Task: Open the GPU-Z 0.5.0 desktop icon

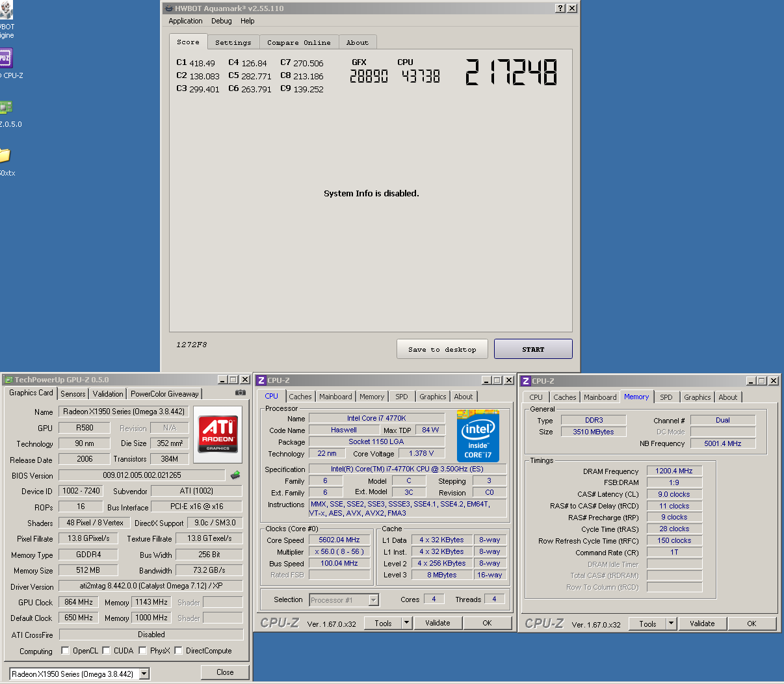Action: pos(6,107)
